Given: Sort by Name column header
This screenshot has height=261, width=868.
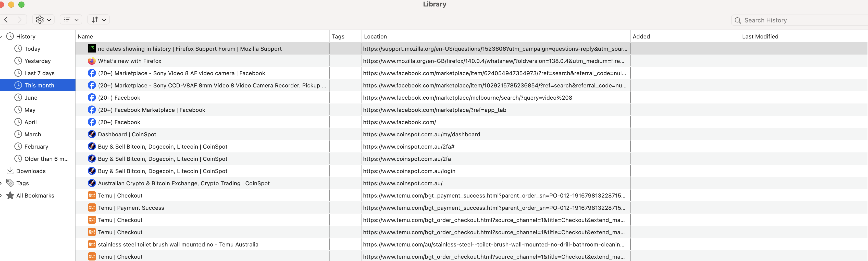Looking at the screenshot, I should (202, 36).
